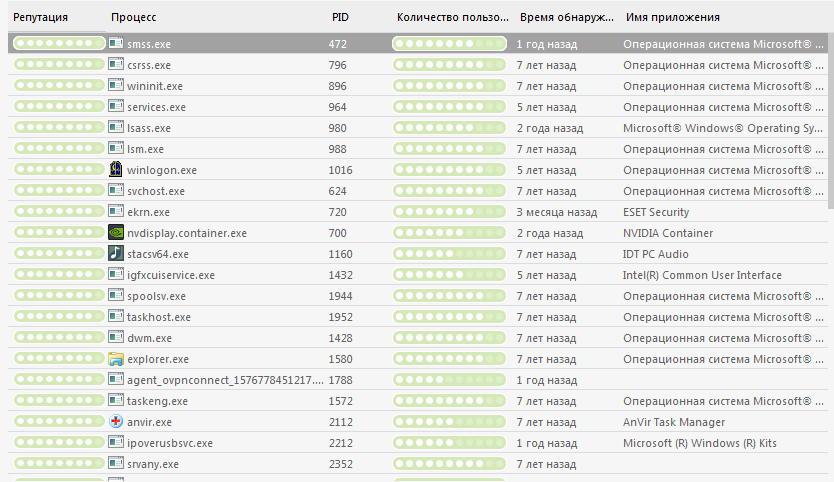Click the NVIDIA nvdisplay.container.exe icon
The width and height of the screenshot is (834, 482).
coord(117,233)
